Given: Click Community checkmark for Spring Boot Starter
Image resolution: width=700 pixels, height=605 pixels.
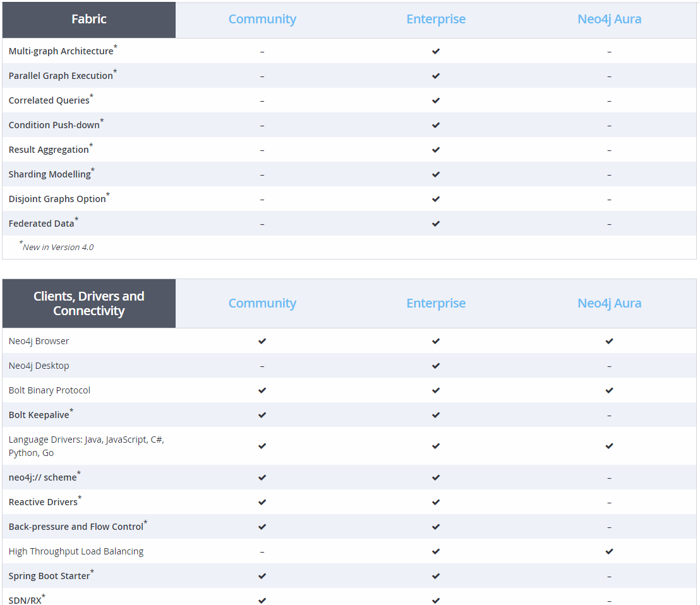Looking at the screenshot, I should [x=262, y=575].
